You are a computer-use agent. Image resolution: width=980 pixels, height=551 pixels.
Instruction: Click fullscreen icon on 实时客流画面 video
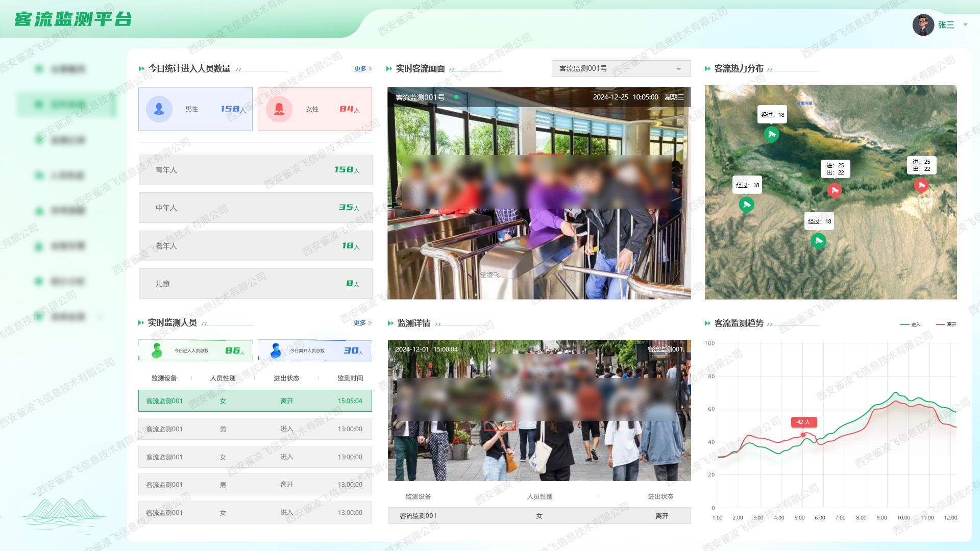point(679,289)
